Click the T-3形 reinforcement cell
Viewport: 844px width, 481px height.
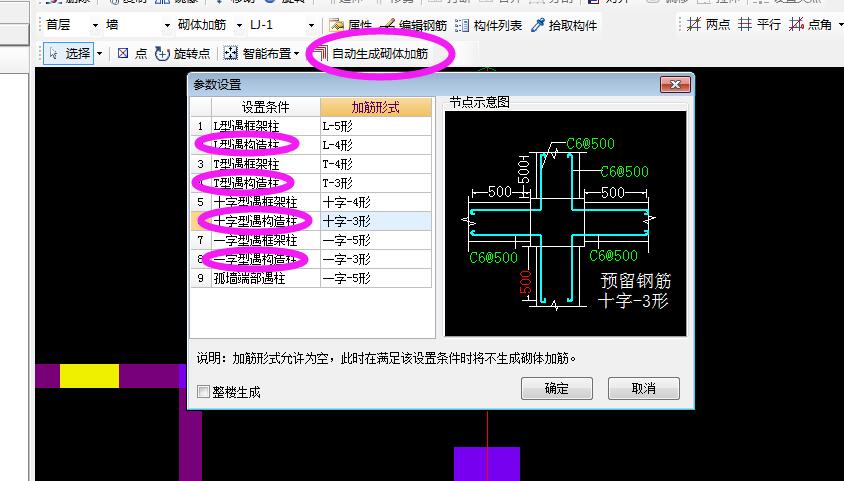coord(376,183)
